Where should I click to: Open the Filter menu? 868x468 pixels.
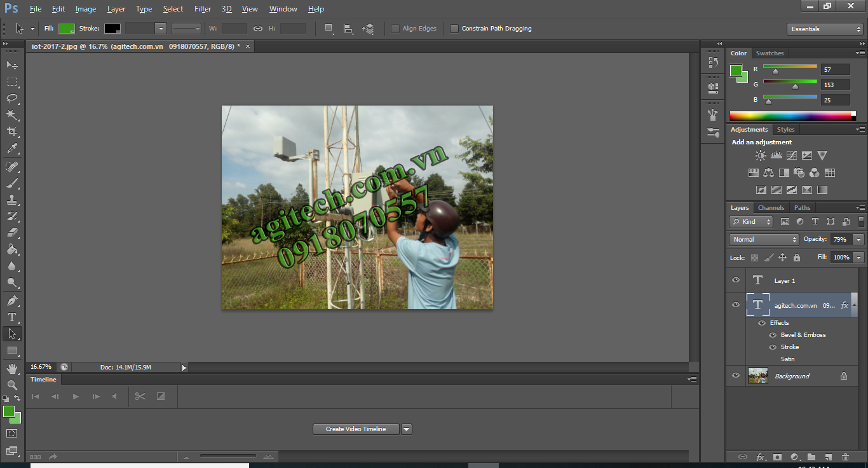(x=203, y=9)
